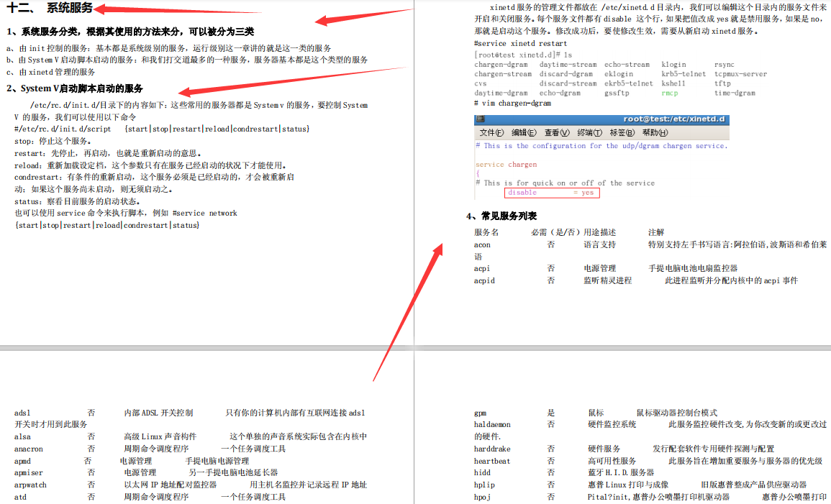Click file name klogin in listing
The height and width of the screenshot is (504, 831).
[673, 65]
